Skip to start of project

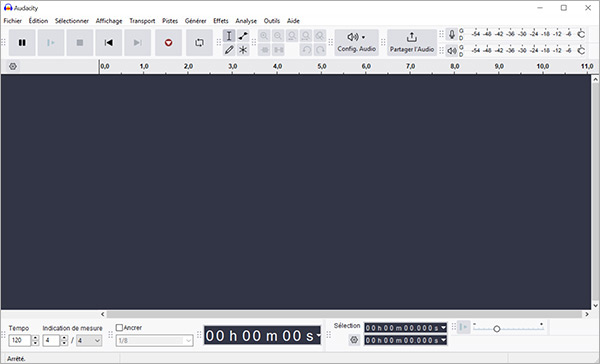[109, 42]
